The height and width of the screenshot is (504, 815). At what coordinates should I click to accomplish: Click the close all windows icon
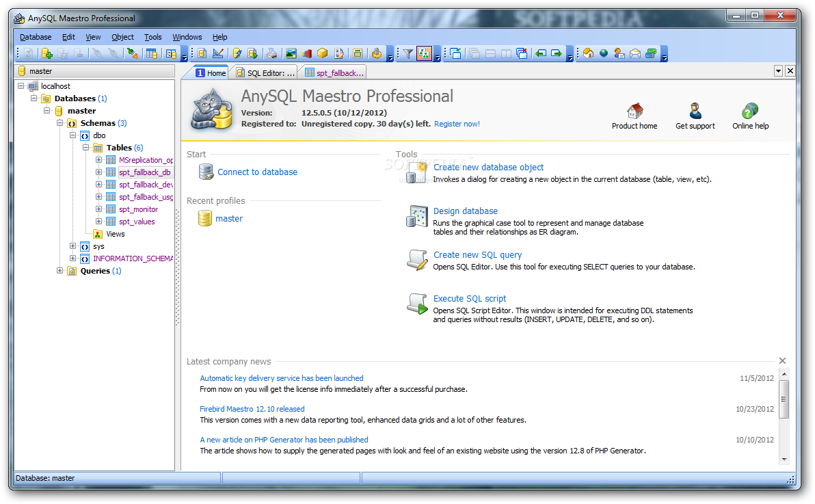coord(522,53)
